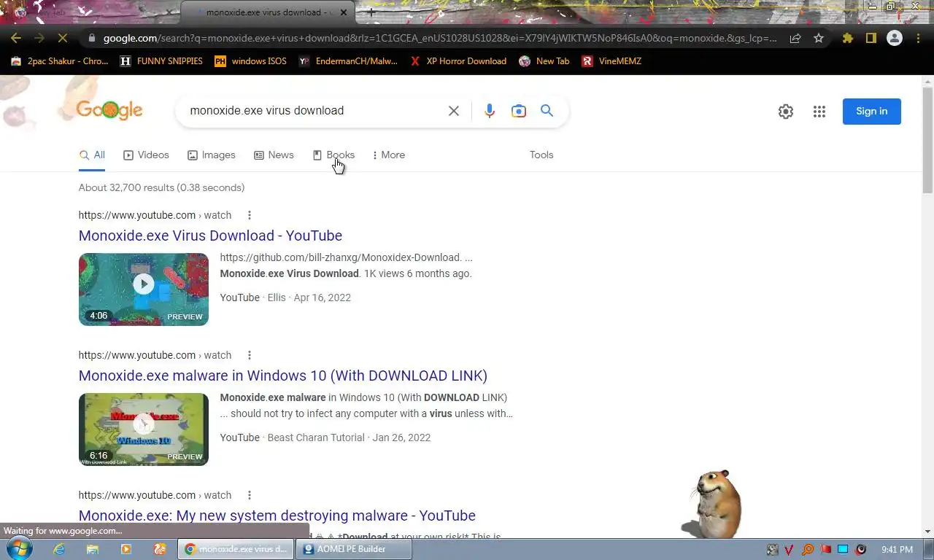The width and height of the screenshot is (934, 560).
Task: Click scrollbar down arrow
Action: (927, 532)
